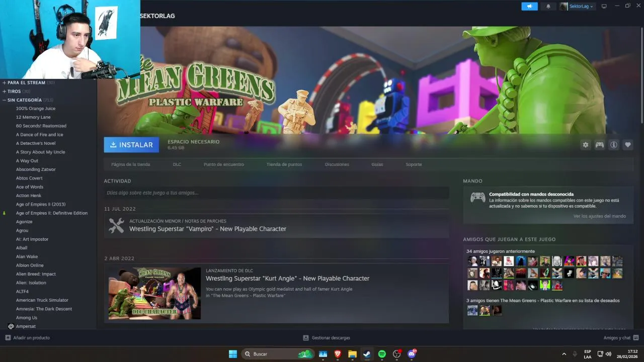Open the Windows Start menu
Image resolution: width=644 pixels, height=362 pixels.
pos(233,354)
